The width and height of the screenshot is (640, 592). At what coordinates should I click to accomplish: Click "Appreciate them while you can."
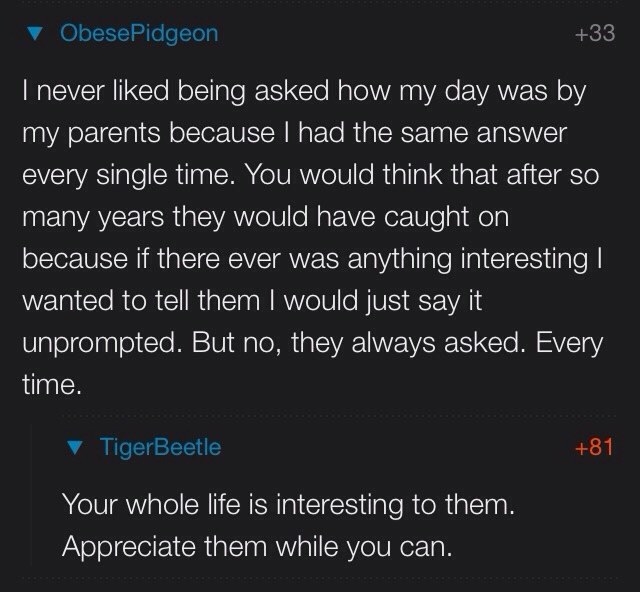(257, 547)
